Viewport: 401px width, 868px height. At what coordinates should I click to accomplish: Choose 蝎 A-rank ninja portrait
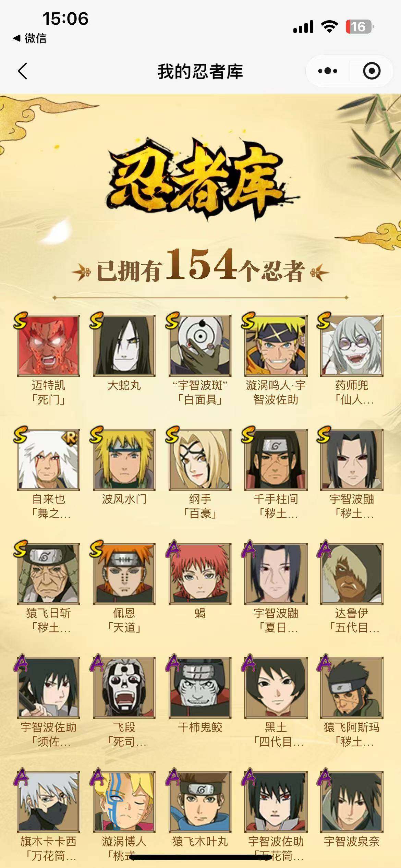(x=200, y=574)
